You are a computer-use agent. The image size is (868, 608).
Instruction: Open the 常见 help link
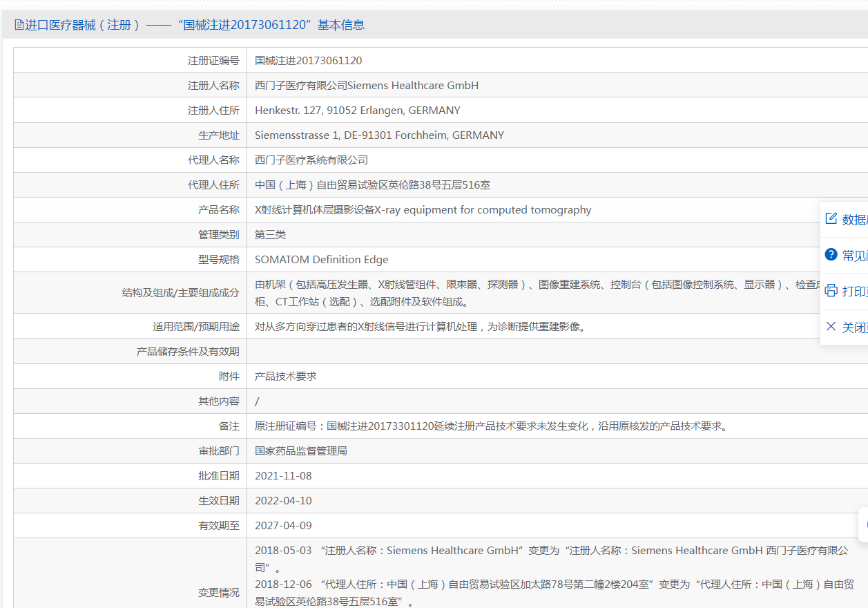point(855,256)
